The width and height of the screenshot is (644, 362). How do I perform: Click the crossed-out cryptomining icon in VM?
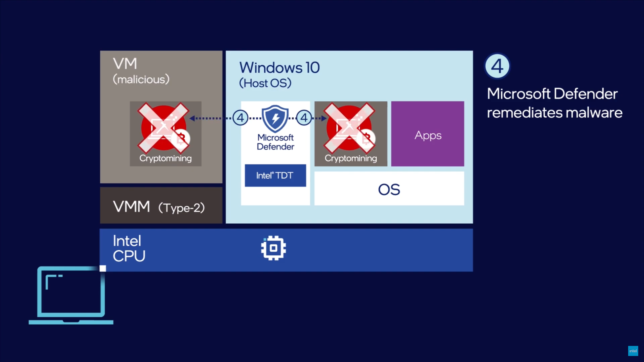click(x=164, y=128)
